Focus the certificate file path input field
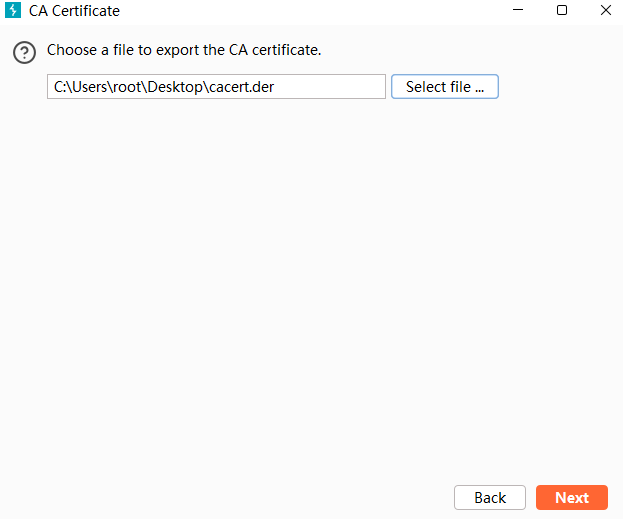The width and height of the screenshot is (623, 519). [x=216, y=87]
